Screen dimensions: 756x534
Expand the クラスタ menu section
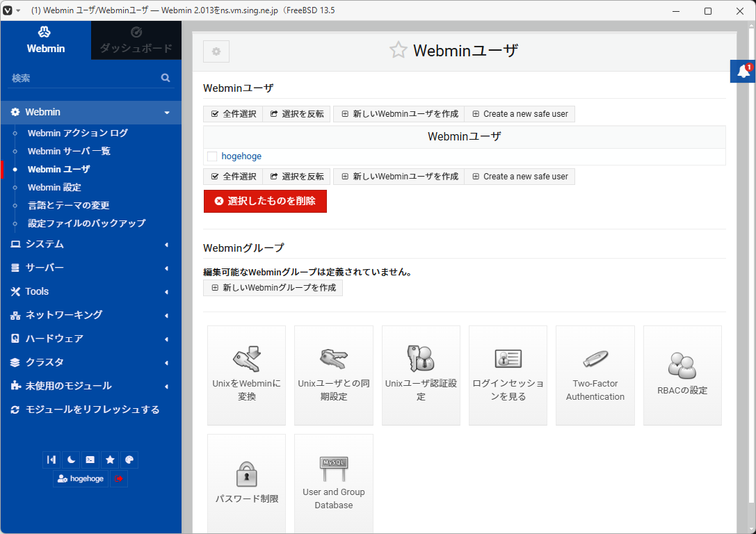91,362
